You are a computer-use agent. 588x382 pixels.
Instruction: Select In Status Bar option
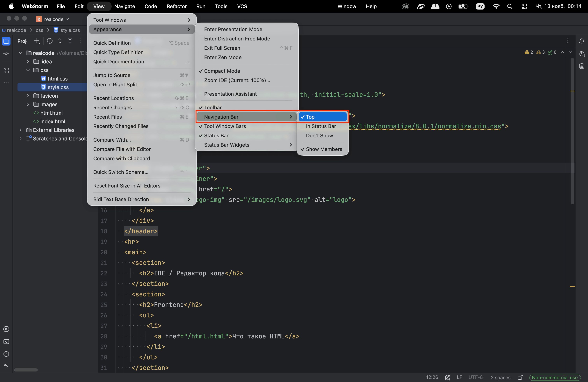coord(321,126)
